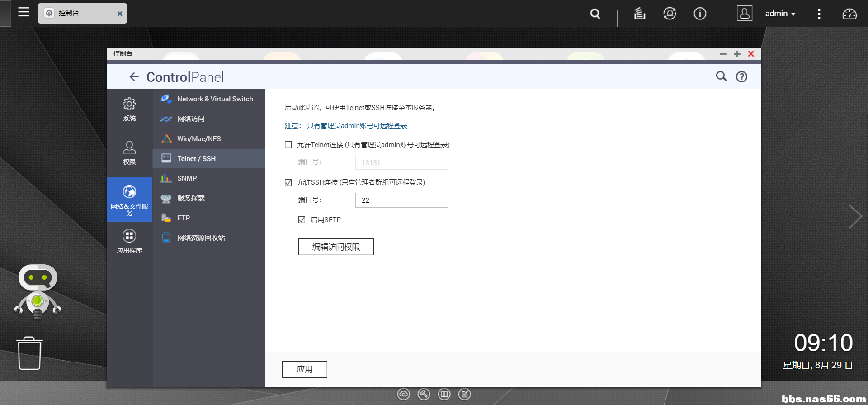
Task: Click the apply button at bottom
Action: 304,369
